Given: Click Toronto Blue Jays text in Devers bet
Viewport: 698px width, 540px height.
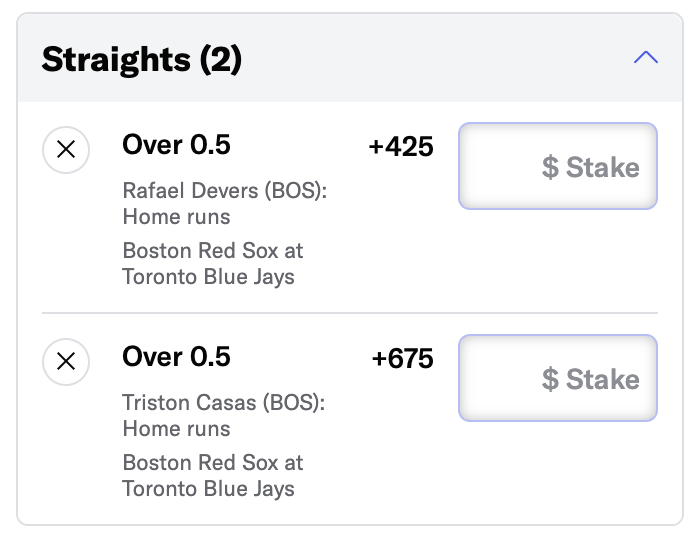Looking at the screenshot, I should tap(208, 277).
